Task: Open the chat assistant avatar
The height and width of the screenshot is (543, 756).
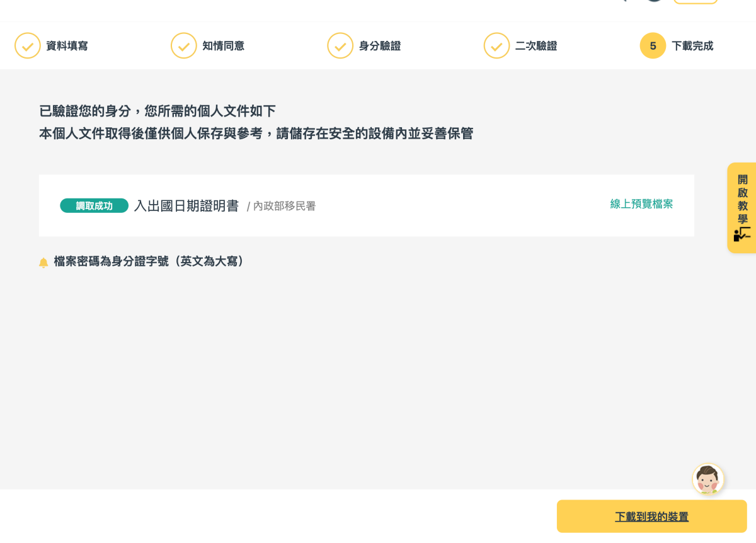Action: [707, 479]
